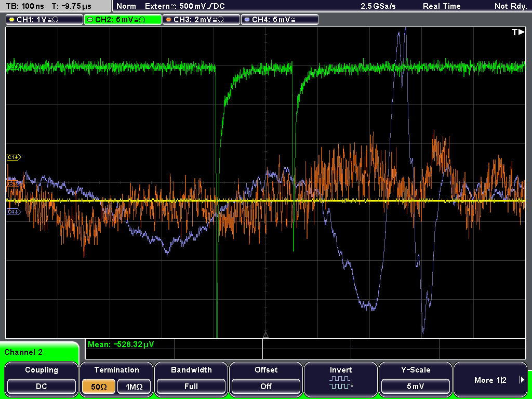The height and width of the screenshot is (399, 532).
Task: Click the C3 ground level marker
Action: (x=14, y=183)
